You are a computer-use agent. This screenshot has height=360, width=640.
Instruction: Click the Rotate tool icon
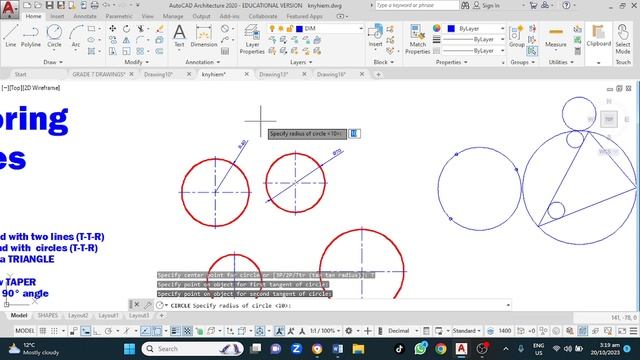[x=127, y=29]
